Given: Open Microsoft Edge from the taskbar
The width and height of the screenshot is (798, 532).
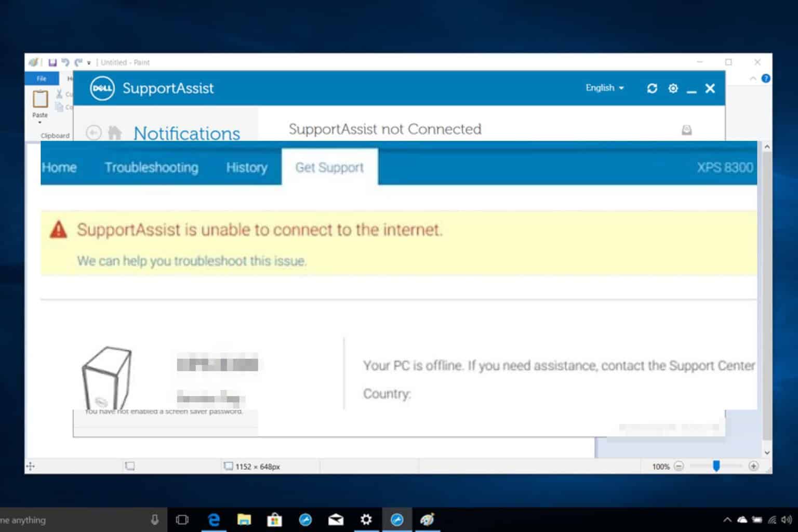Looking at the screenshot, I should coord(214,520).
